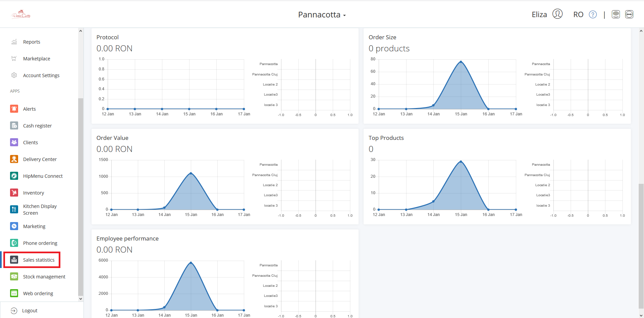644x318 pixels.
Task: Click the Account Settings gear icon
Action: coord(14,75)
